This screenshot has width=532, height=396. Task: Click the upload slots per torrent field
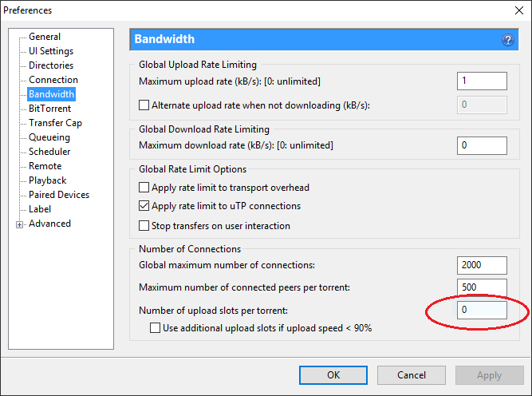[482, 310]
